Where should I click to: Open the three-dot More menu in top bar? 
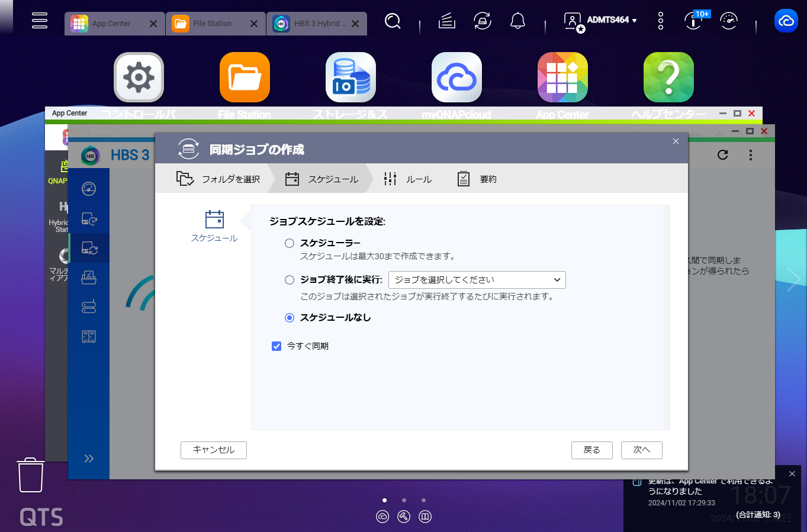(x=661, y=21)
